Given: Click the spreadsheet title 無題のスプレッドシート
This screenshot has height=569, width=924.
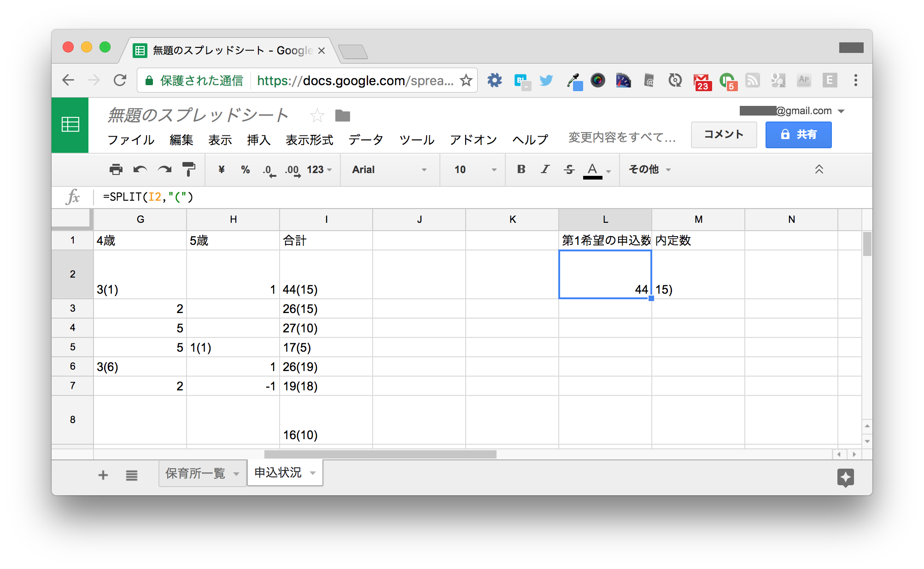Looking at the screenshot, I should click(198, 115).
